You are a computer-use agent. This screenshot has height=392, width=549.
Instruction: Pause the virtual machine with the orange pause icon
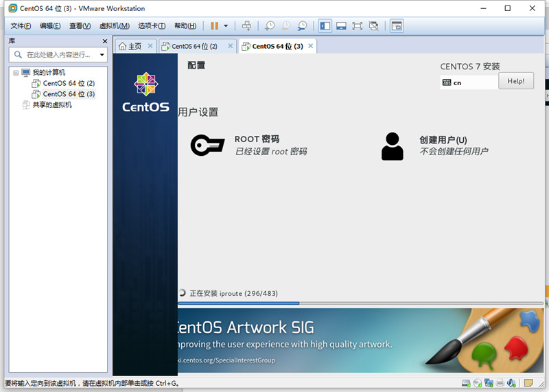tap(214, 26)
